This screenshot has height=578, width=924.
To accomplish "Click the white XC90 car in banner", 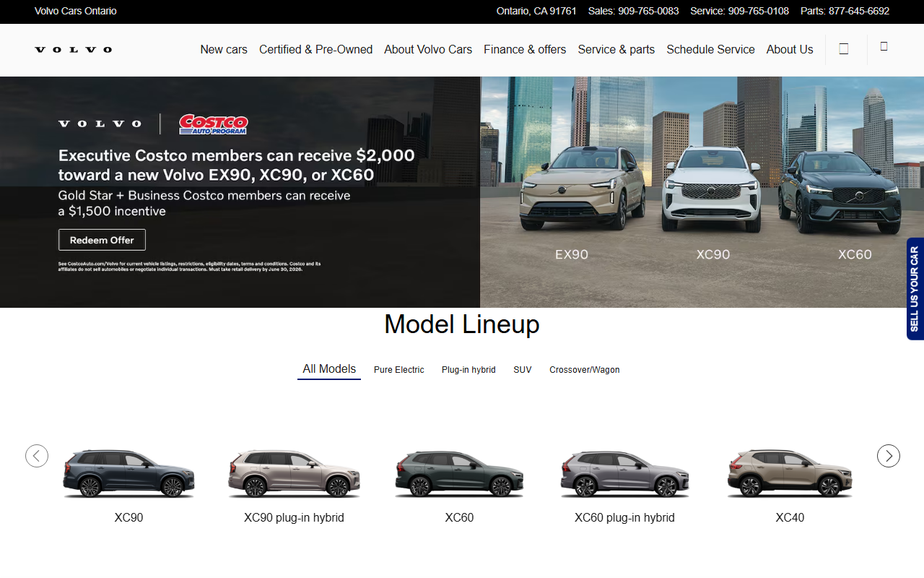I will 711,189.
